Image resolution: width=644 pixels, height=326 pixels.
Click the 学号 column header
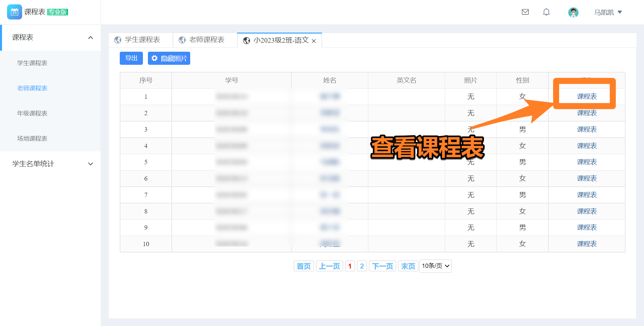(231, 81)
